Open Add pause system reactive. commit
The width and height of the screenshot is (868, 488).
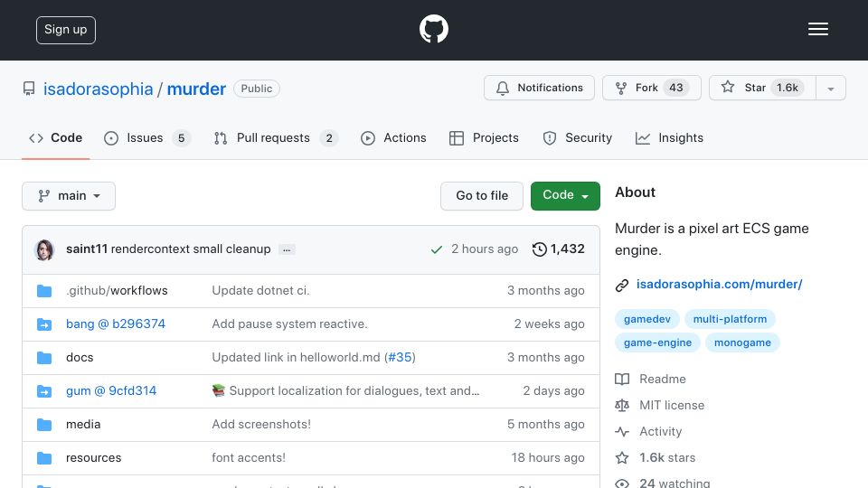click(289, 324)
